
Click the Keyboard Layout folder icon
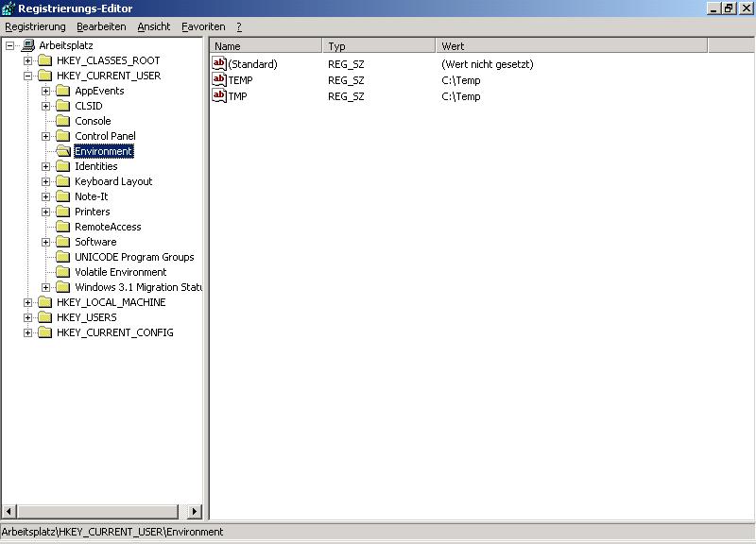[63, 181]
